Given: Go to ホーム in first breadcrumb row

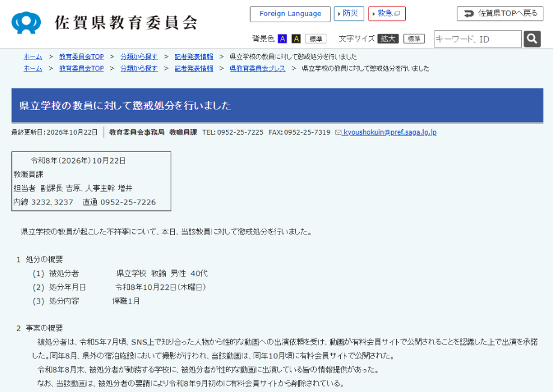Looking at the screenshot, I should (33, 57).
